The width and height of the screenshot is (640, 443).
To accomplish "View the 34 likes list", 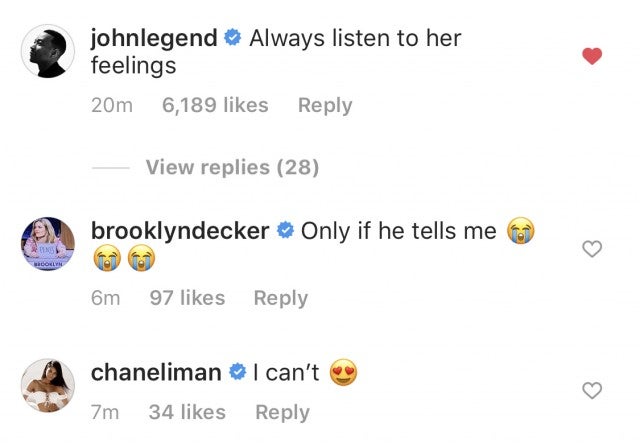I will click(x=189, y=411).
